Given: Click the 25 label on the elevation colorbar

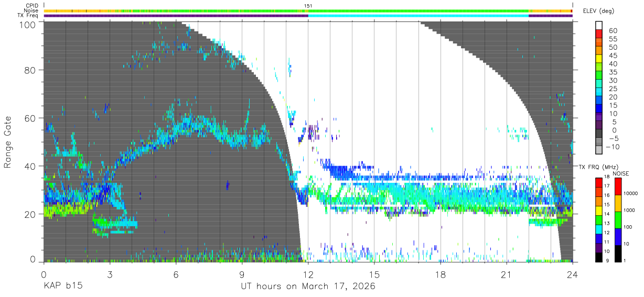Looking at the screenshot, I should click(x=613, y=89).
